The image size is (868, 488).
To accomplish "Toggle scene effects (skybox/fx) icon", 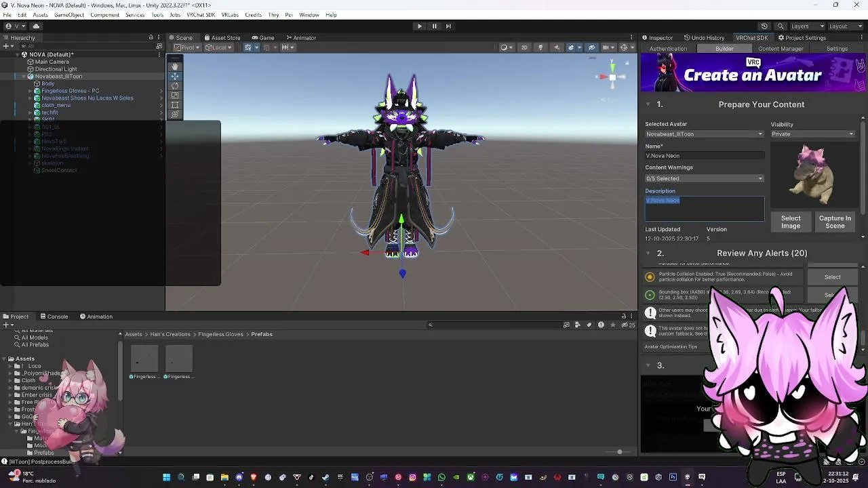I will pyautogui.click(x=572, y=47).
